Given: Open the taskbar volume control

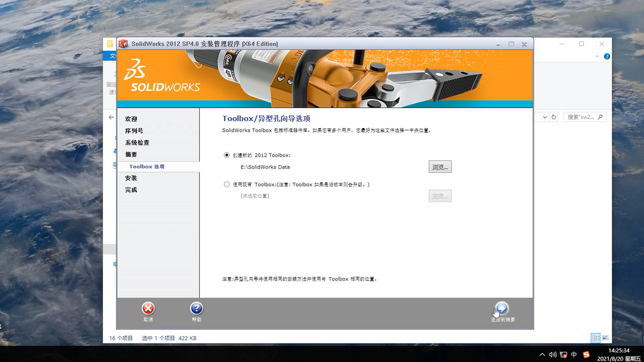Looking at the screenshot, I should coord(552,354).
